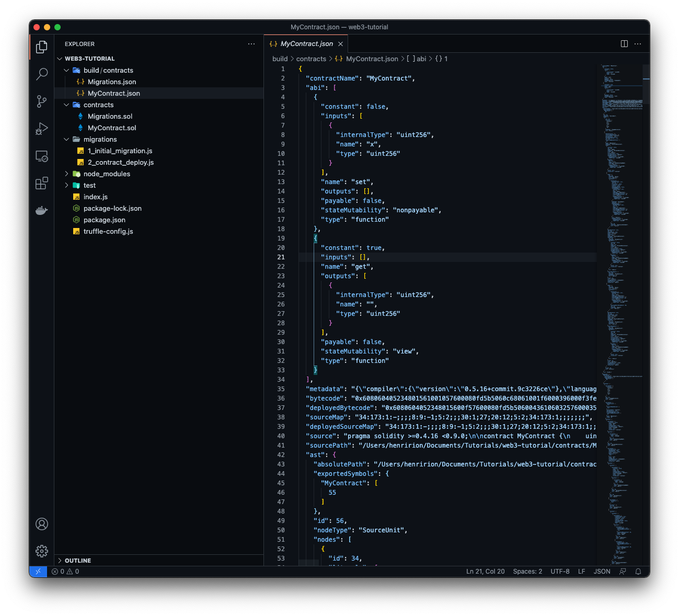Select MyContract.json in the explorer tree
Screen dimensions: 679x616
click(x=159, y=93)
